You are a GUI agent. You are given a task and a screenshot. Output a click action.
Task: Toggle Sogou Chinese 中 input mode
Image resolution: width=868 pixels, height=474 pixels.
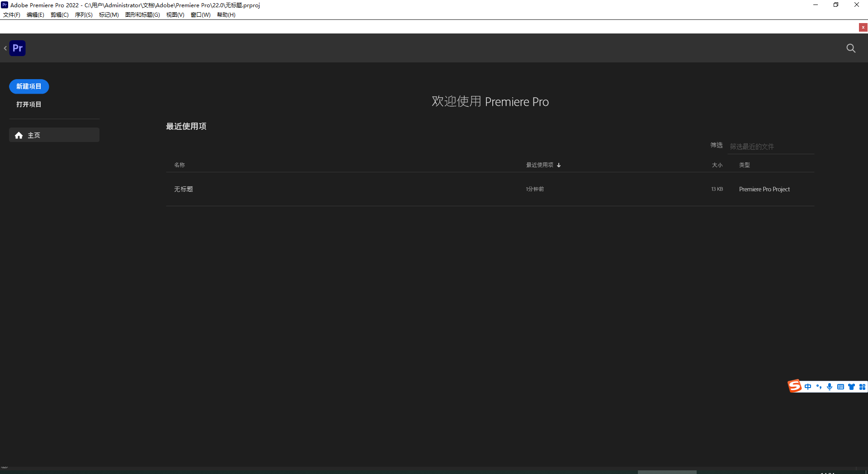808,387
